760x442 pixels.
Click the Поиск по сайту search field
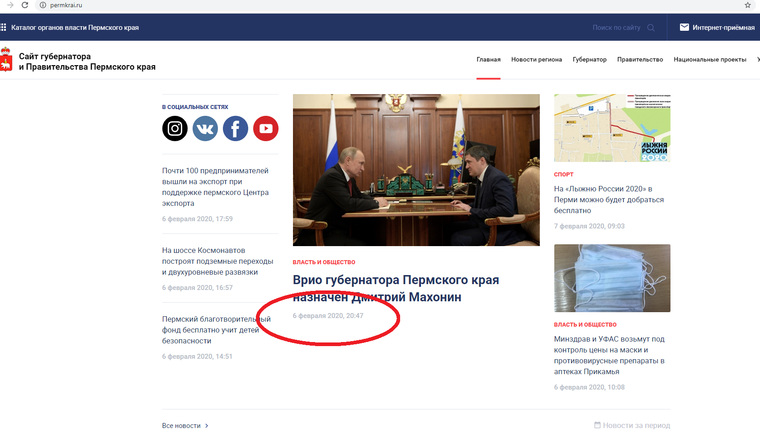click(x=616, y=28)
